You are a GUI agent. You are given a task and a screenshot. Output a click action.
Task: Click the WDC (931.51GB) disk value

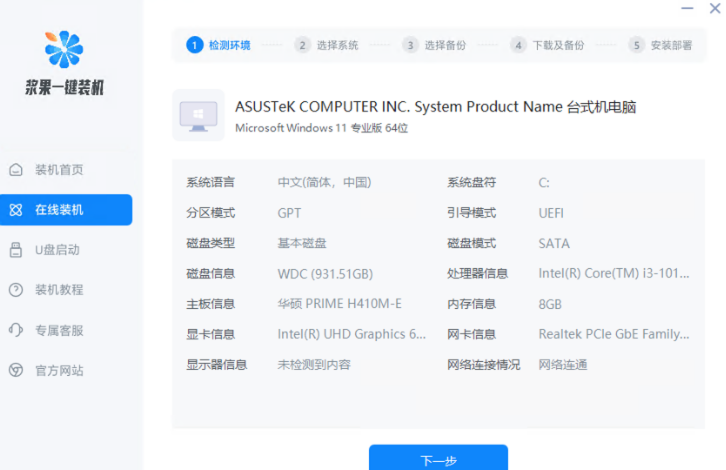tap(325, 274)
